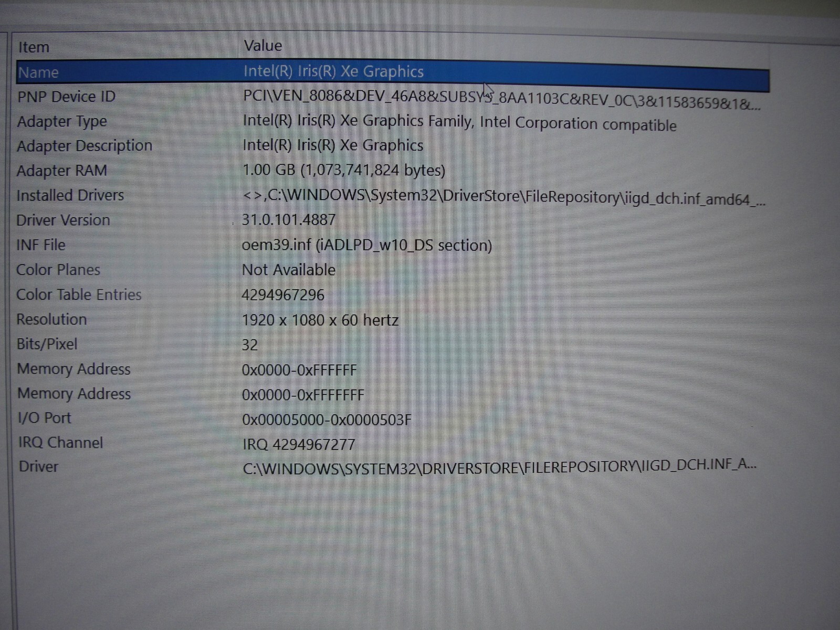Viewport: 840px width, 630px height.
Task: Select the Color Planes item label
Action: [x=58, y=270]
